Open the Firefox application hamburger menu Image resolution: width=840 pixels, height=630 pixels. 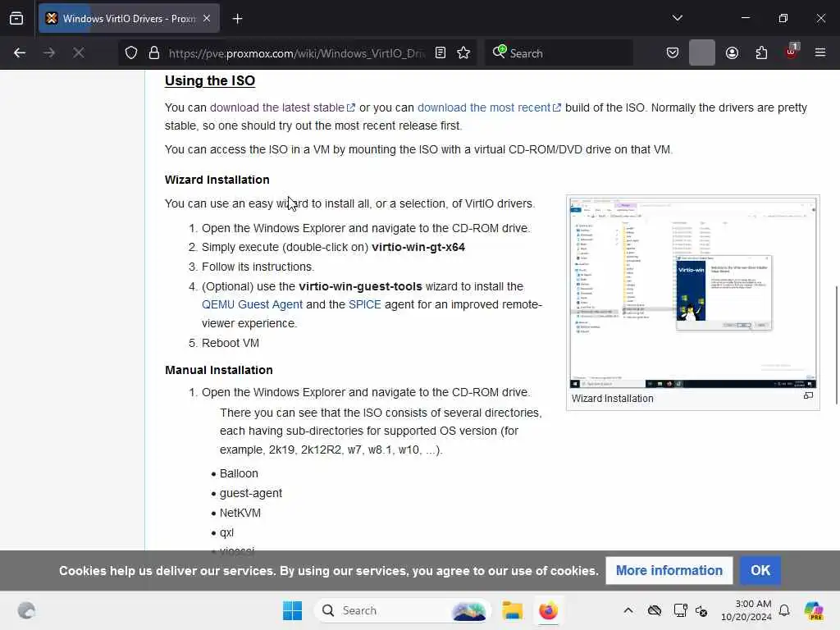[x=820, y=52]
